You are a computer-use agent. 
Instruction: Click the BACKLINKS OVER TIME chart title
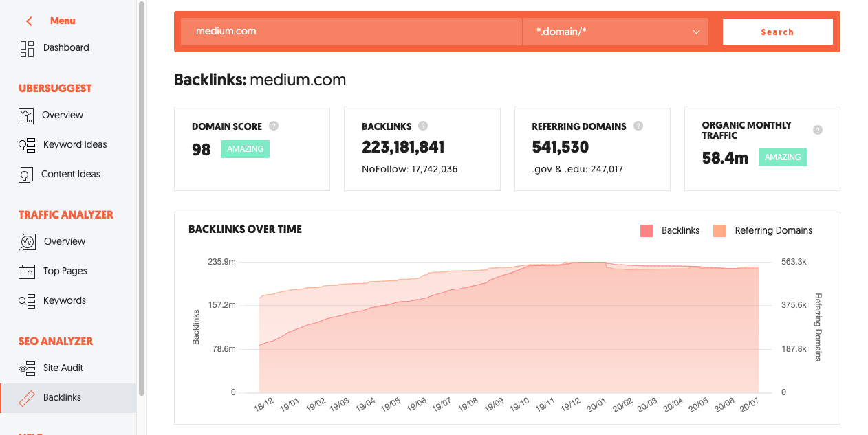point(245,230)
